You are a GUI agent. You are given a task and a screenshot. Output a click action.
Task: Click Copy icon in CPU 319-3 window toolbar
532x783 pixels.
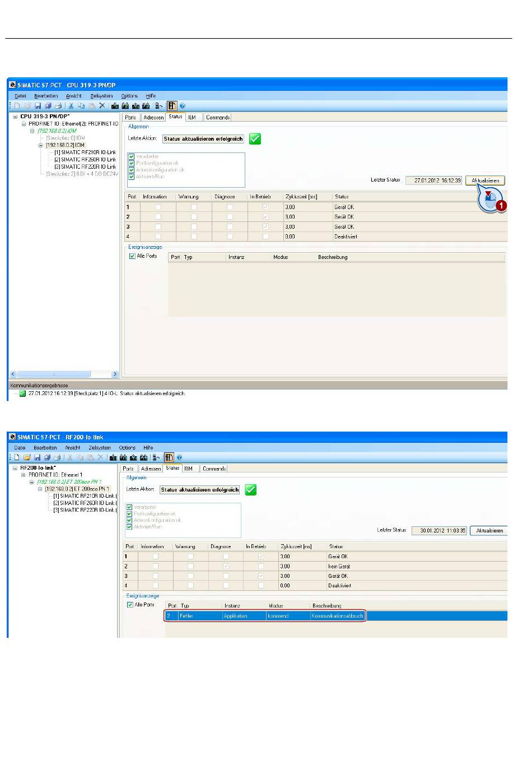coord(81,105)
